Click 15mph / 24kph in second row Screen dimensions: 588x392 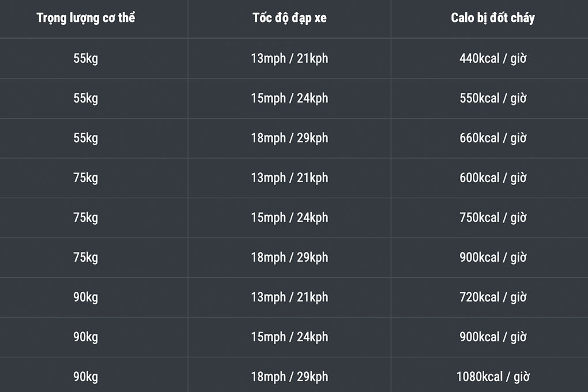click(x=289, y=98)
